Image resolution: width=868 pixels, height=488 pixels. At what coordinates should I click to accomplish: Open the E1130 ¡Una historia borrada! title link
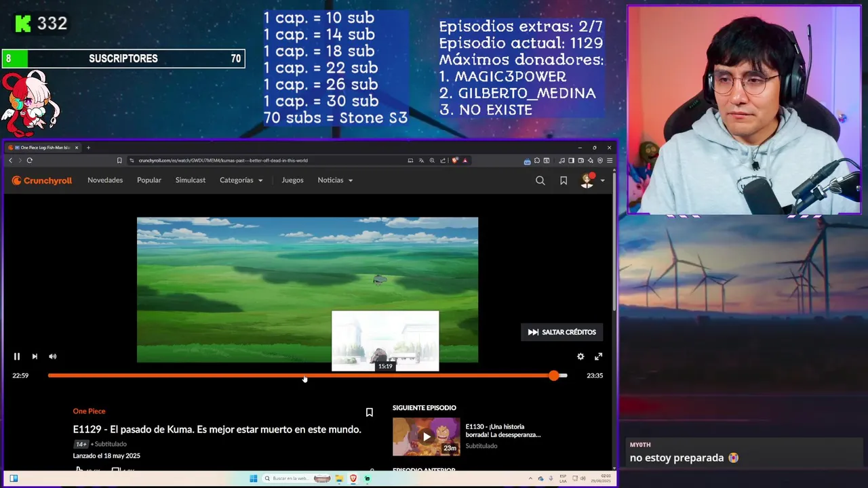[x=503, y=430]
